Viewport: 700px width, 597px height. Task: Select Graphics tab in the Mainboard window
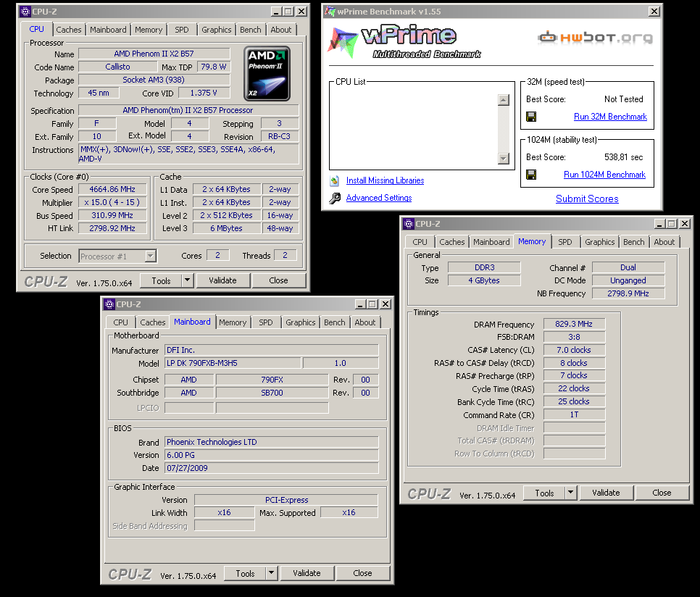[x=301, y=322]
